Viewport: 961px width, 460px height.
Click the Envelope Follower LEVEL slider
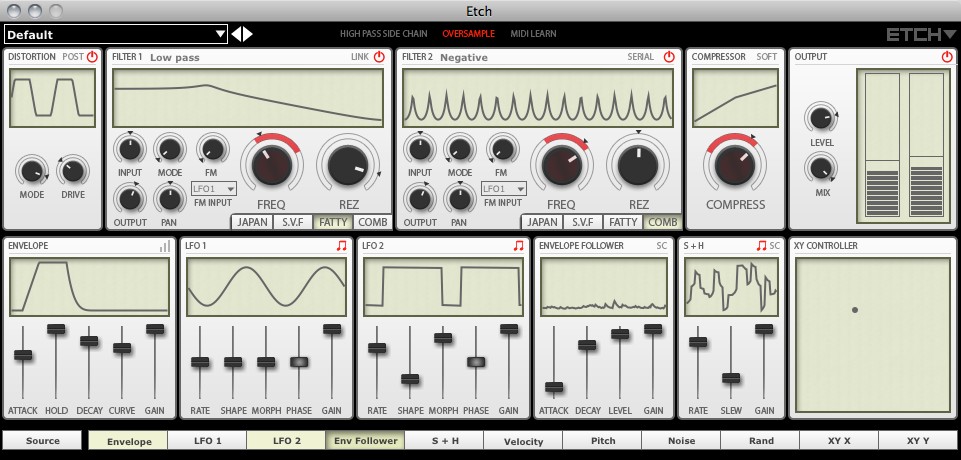620,334
